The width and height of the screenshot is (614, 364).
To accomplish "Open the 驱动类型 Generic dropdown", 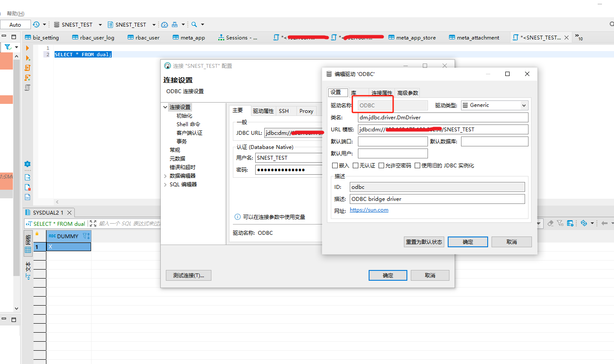I will 494,105.
